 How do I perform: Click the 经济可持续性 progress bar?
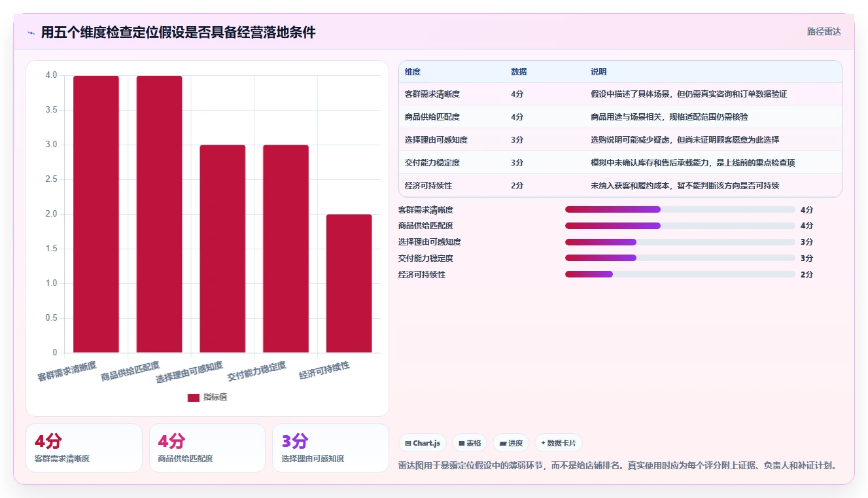tap(680, 275)
